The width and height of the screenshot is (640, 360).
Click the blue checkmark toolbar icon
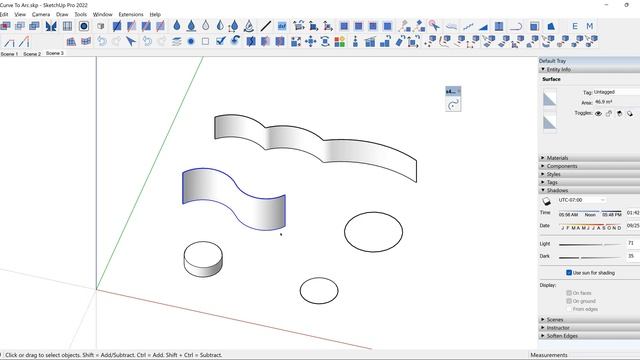[221, 41]
